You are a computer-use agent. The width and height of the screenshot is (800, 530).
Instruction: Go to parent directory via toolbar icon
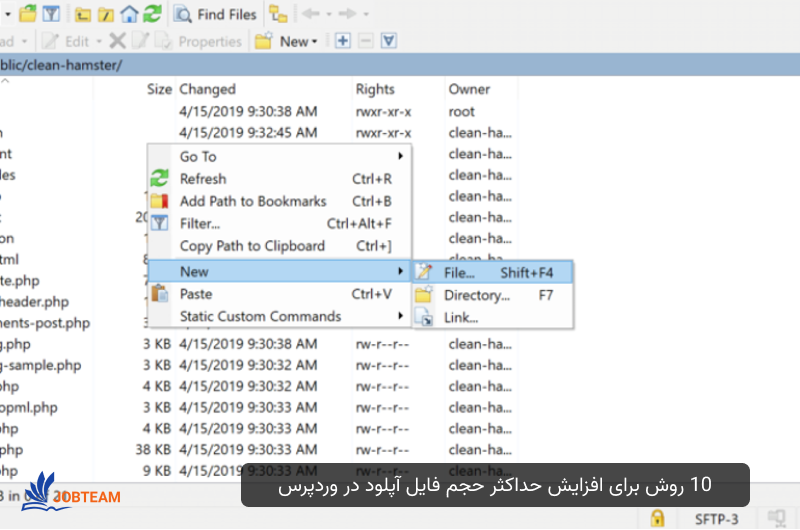[x=83, y=14]
